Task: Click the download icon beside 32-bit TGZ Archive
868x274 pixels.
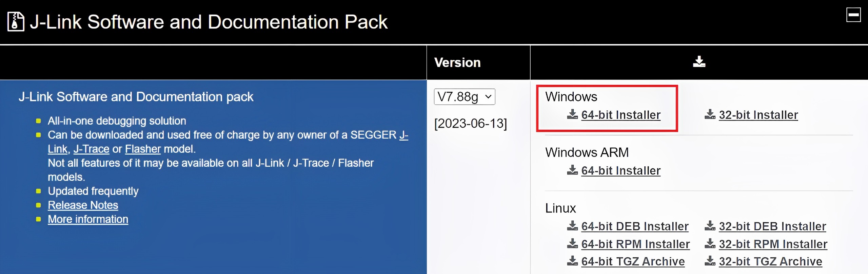Action: click(710, 261)
